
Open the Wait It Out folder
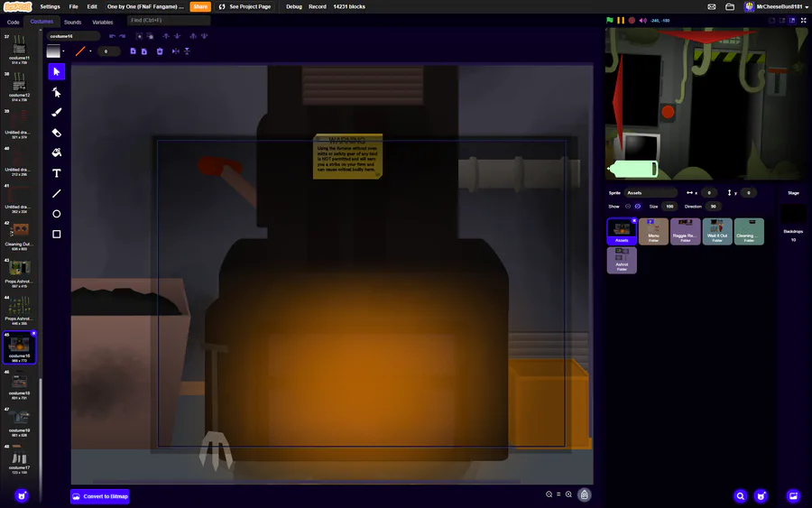coord(717,231)
